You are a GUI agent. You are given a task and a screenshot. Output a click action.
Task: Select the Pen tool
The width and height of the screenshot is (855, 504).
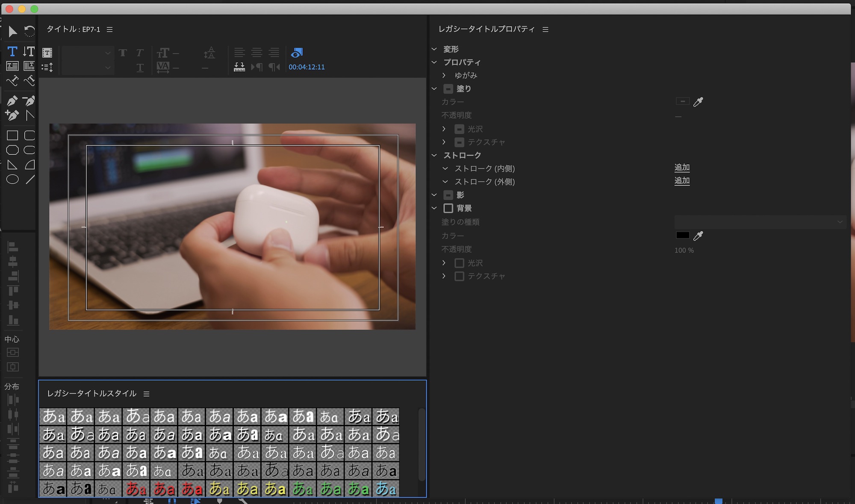pos(12,101)
